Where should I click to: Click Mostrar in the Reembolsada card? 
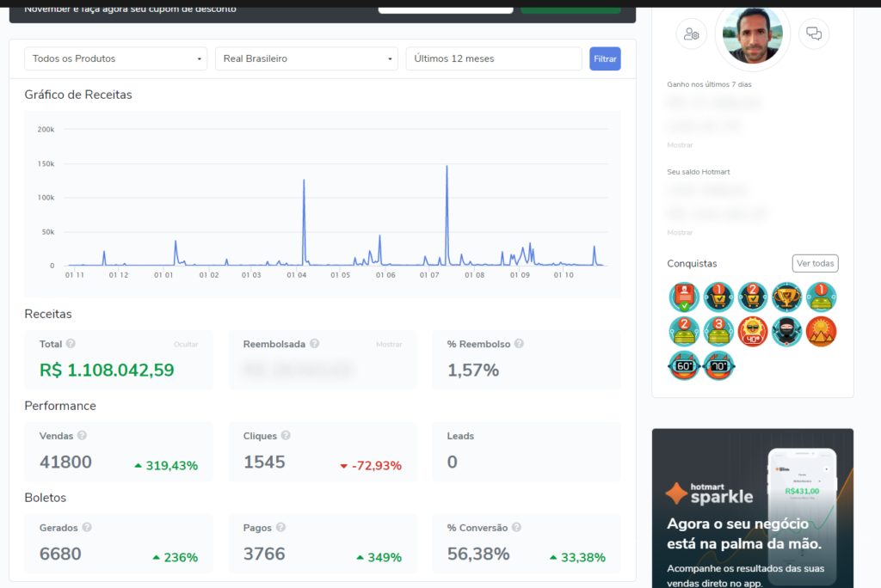pos(389,344)
